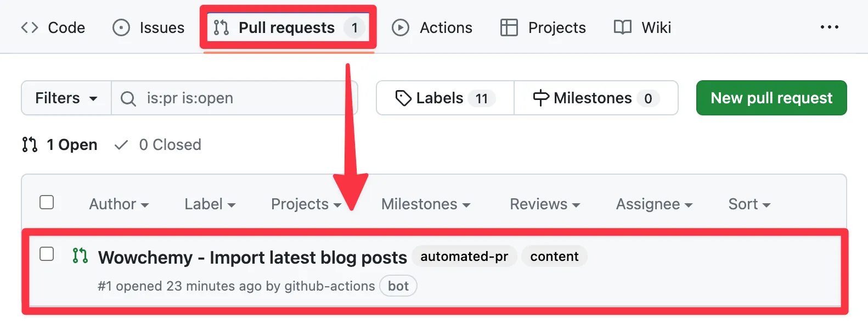868x323 pixels.
Task: Open the ellipsis overflow menu
Action: [830, 26]
